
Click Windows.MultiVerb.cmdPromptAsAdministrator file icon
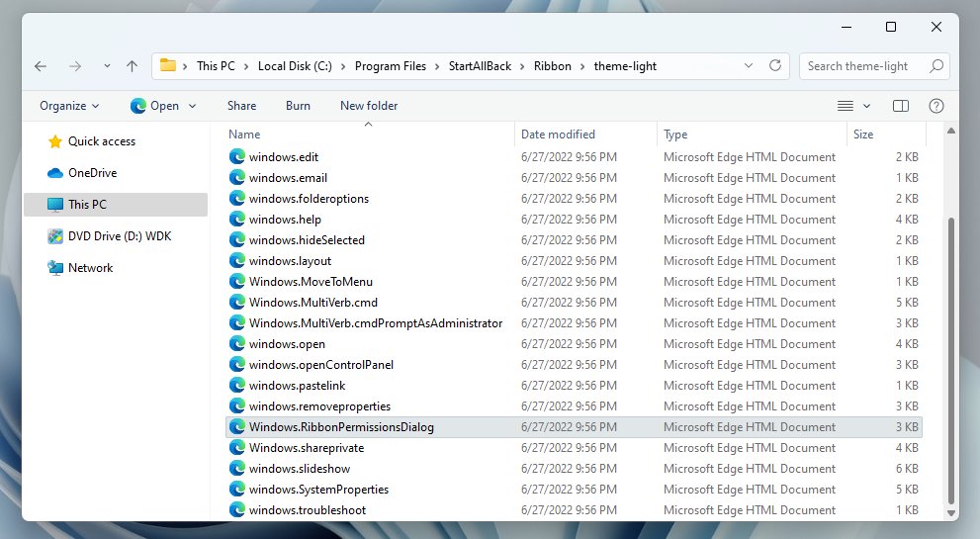tap(237, 322)
